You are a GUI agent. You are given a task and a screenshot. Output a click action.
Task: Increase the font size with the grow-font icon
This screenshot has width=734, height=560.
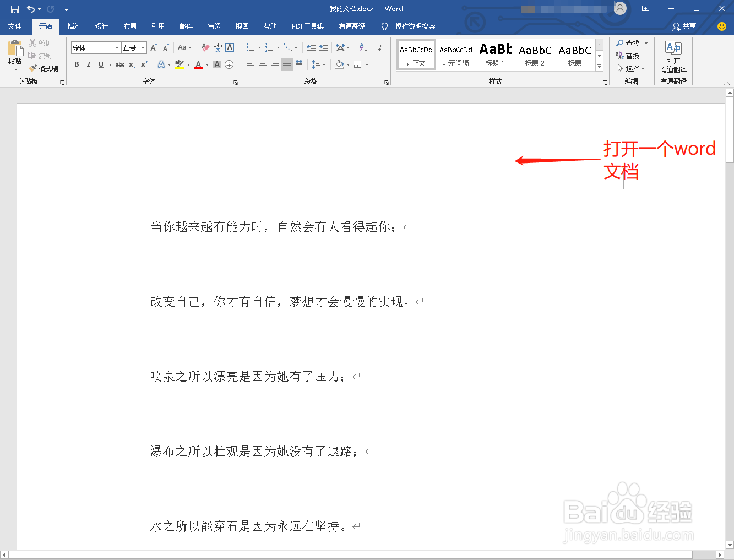pos(154,47)
